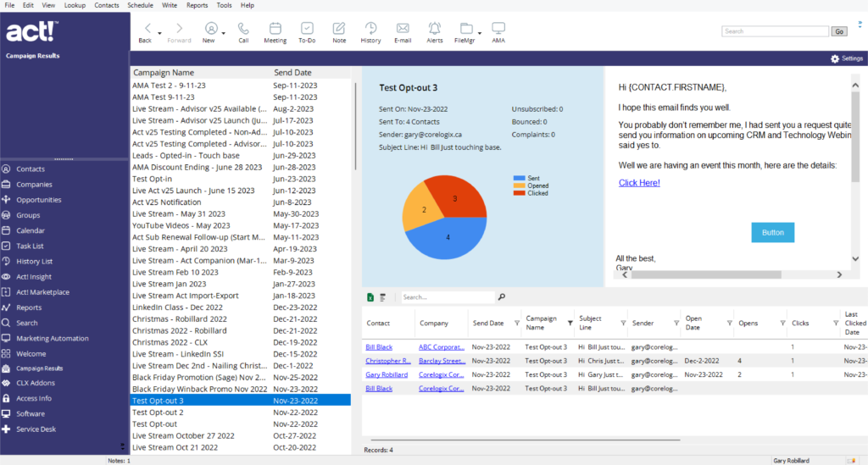Click the blue Sent legend swatch
868x465 pixels.
pos(519,179)
